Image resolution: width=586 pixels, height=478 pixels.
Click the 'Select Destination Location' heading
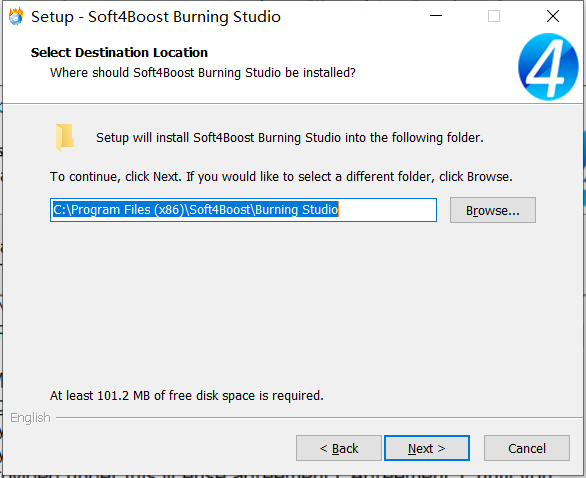click(119, 53)
